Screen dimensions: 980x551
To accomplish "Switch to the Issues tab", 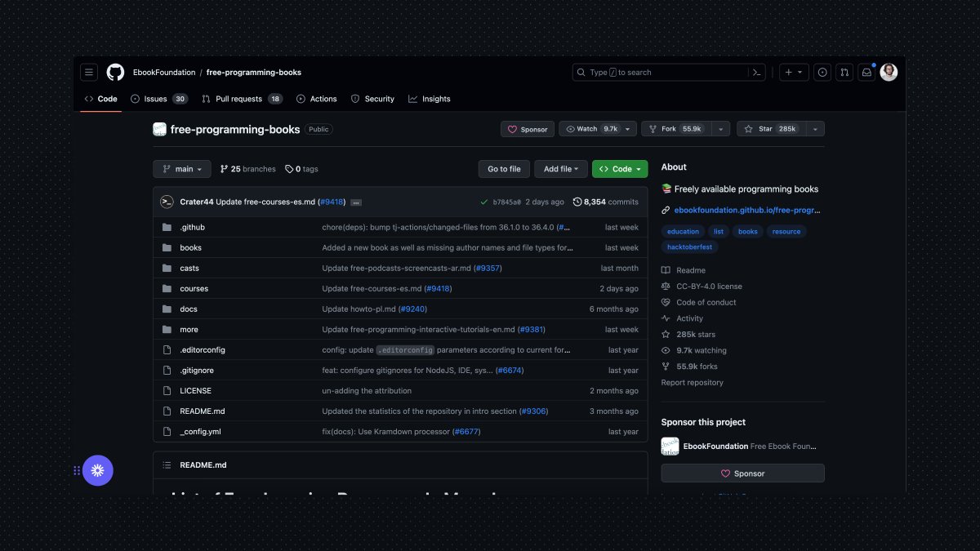I will pos(159,99).
